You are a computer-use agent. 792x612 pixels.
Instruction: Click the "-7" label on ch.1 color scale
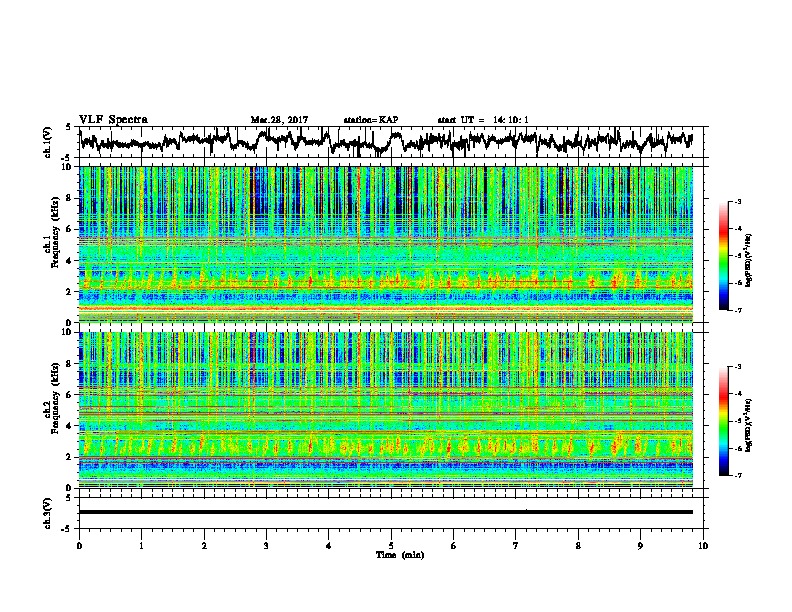point(737,310)
